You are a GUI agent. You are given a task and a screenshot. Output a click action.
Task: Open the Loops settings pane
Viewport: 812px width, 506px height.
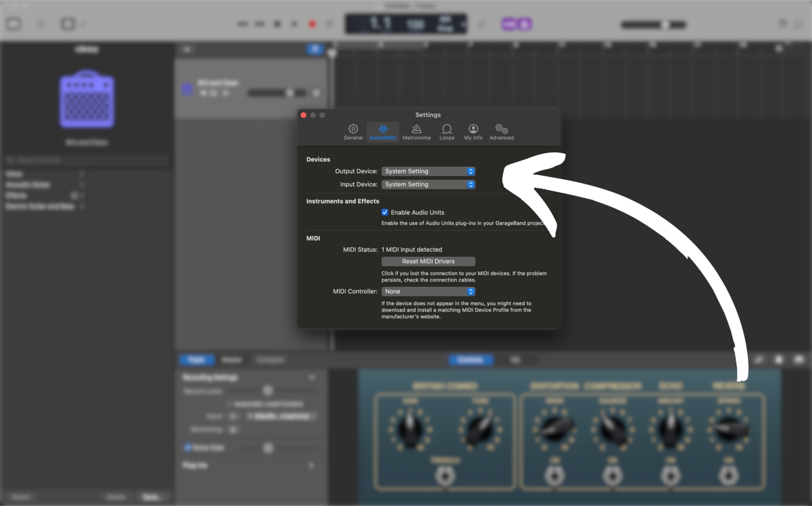coord(447,132)
